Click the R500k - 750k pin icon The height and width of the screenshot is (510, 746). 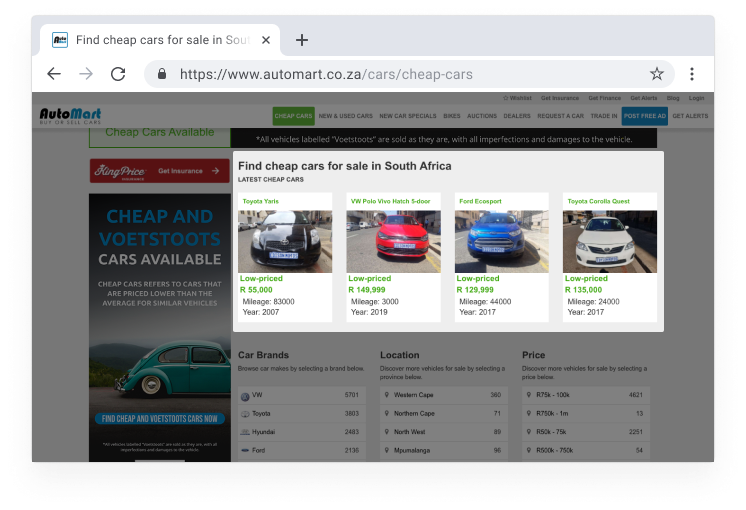[x=529, y=450]
